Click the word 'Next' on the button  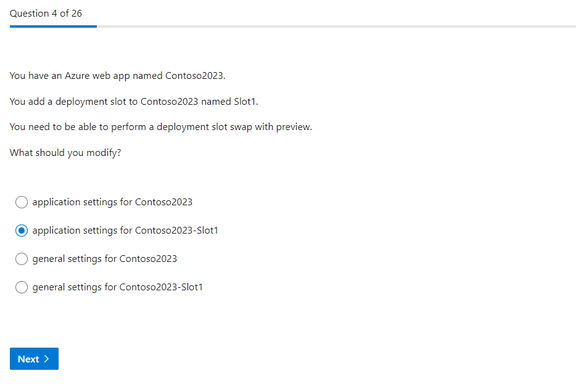28,359
